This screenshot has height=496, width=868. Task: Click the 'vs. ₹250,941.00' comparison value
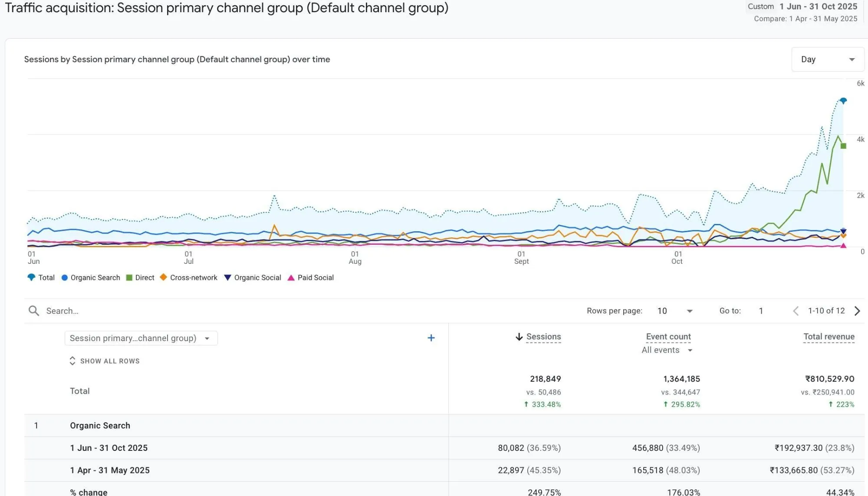[828, 392]
